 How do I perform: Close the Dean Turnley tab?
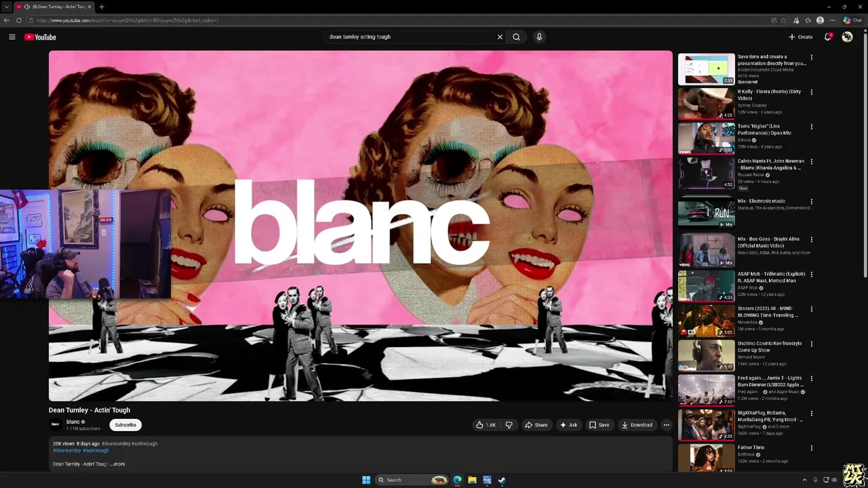(x=90, y=7)
